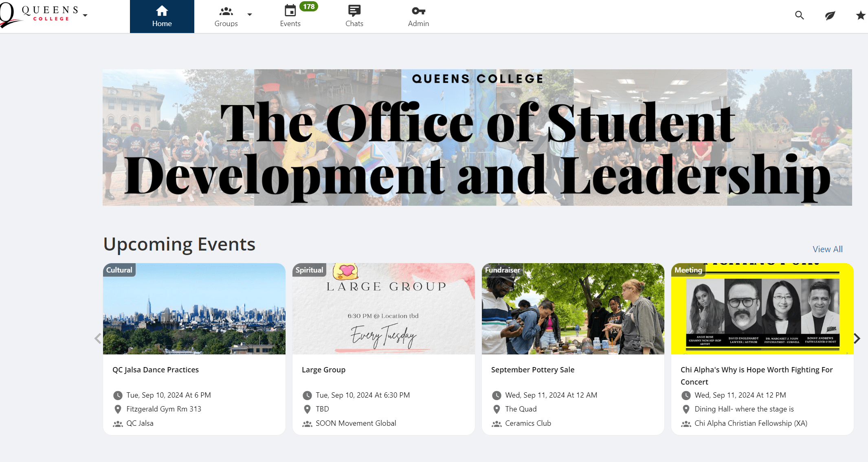Select 'The Quad' location text
This screenshot has width=868, height=462.
521,409
